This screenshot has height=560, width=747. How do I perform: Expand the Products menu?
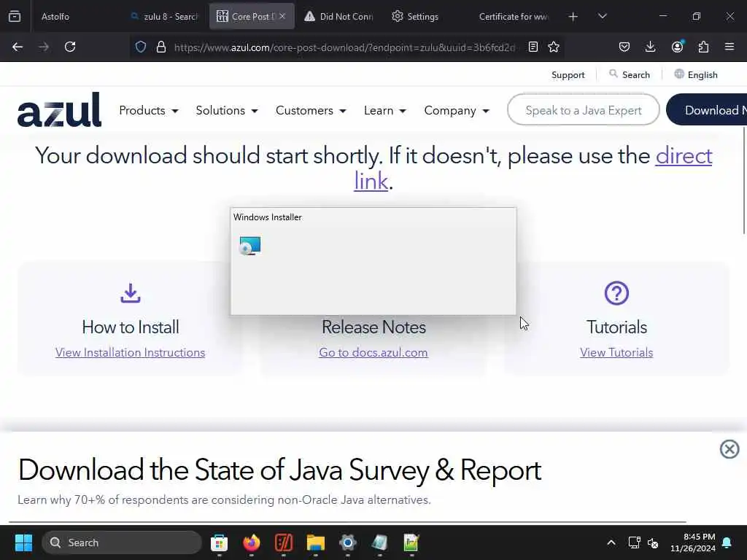tap(149, 111)
